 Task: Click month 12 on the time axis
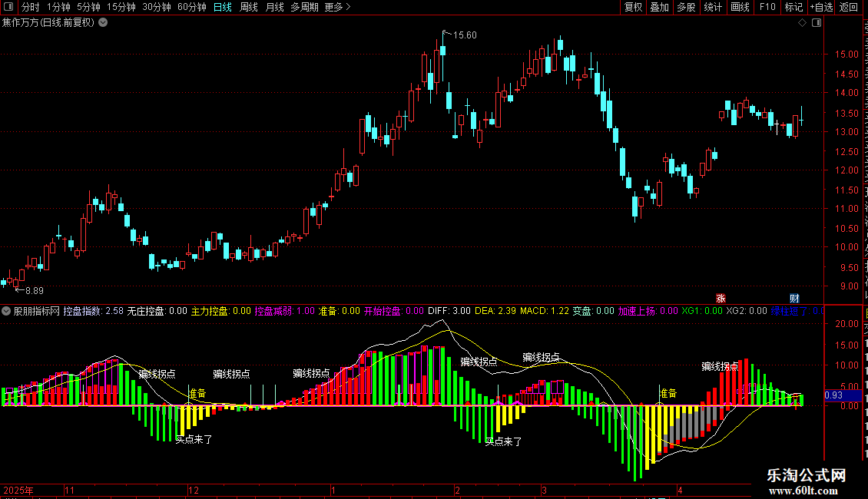(x=194, y=490)
